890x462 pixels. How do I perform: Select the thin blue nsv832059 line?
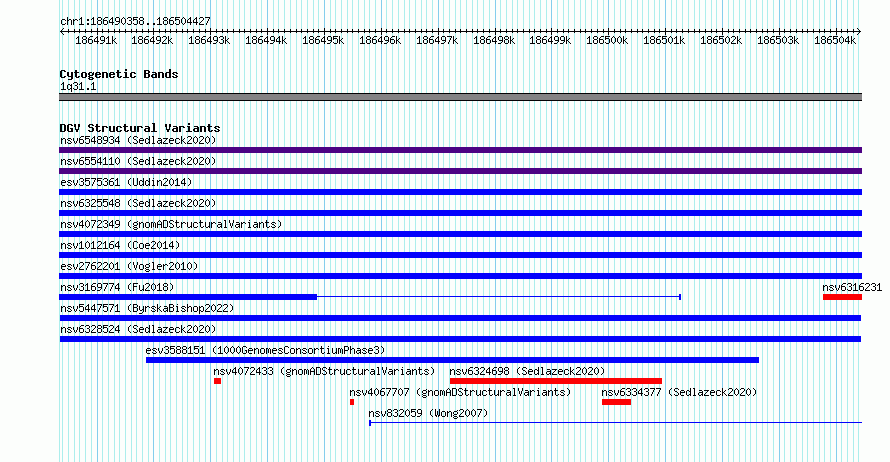(616, 423)
